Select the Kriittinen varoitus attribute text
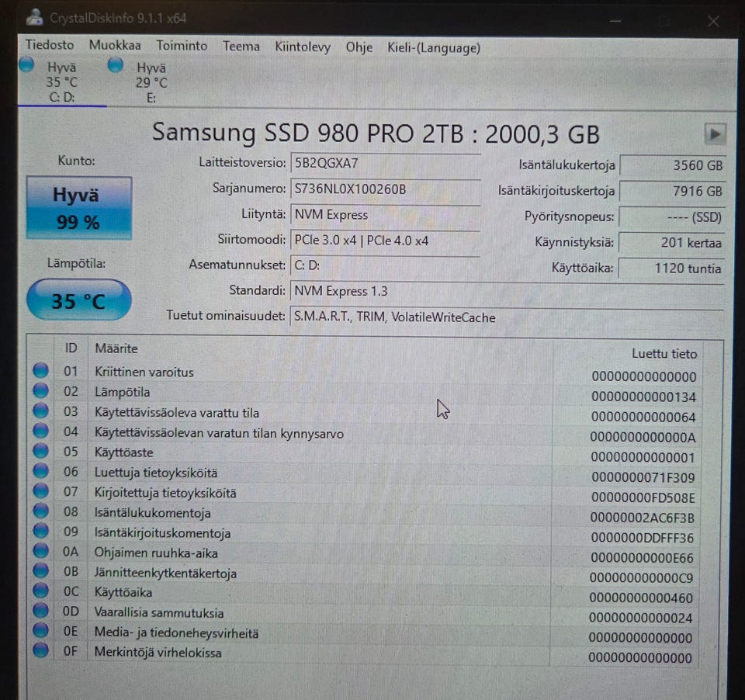 (x=144, y=372)
